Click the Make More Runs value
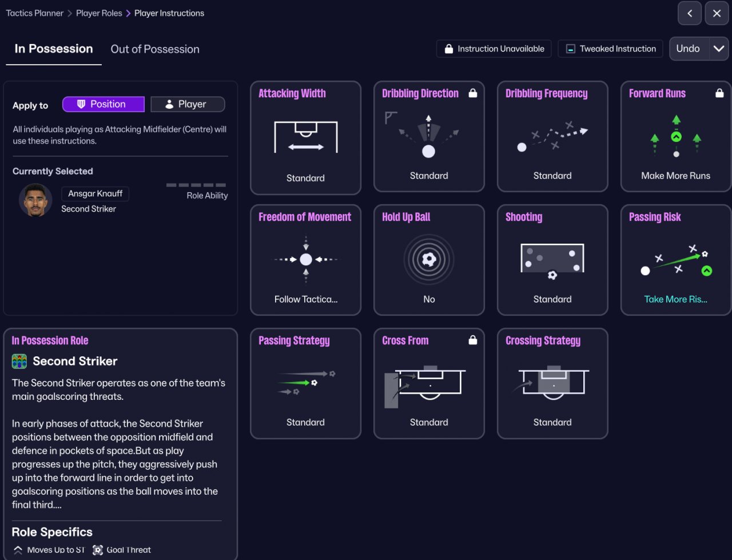 (x=676, y=176)
